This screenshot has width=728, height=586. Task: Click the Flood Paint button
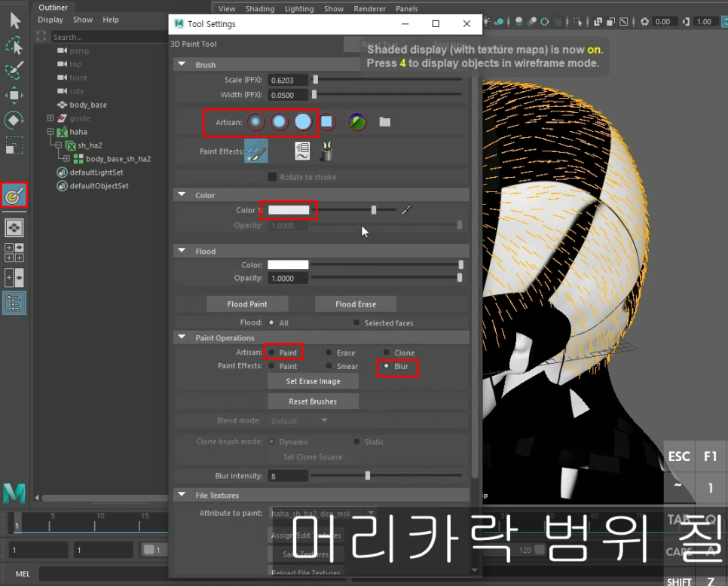click(247, 304)
